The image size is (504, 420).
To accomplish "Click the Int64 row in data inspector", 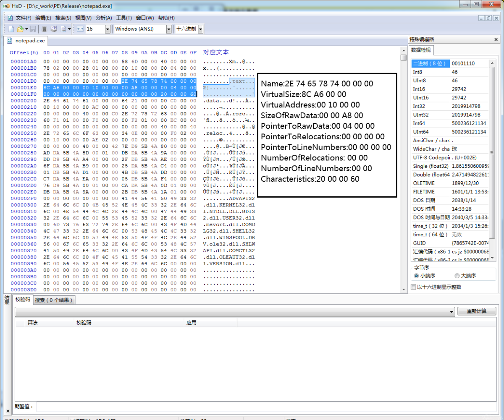I will point(450,123).
